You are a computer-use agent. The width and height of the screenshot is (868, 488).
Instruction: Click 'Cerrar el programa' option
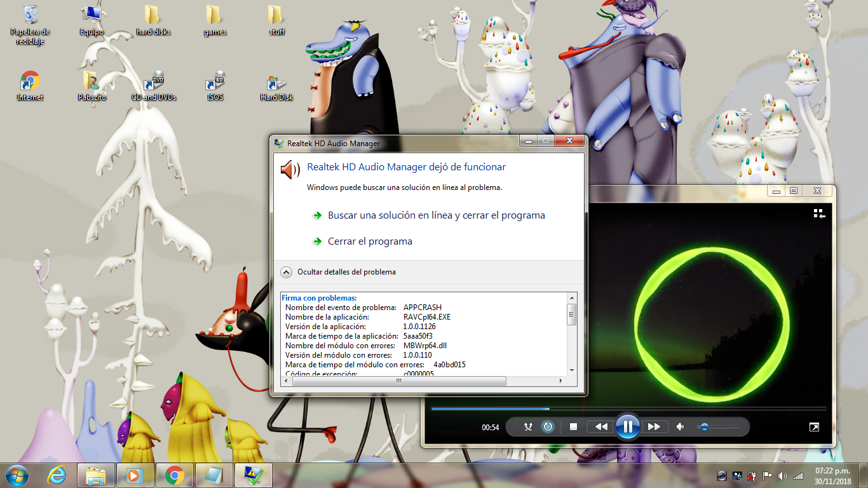370,241
